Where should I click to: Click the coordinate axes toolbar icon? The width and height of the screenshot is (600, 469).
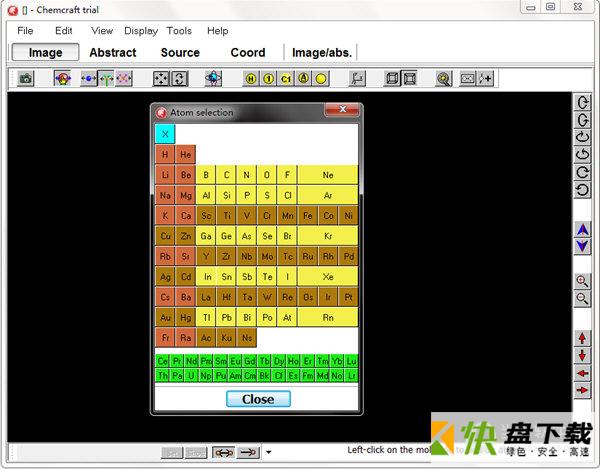point(357,79)
